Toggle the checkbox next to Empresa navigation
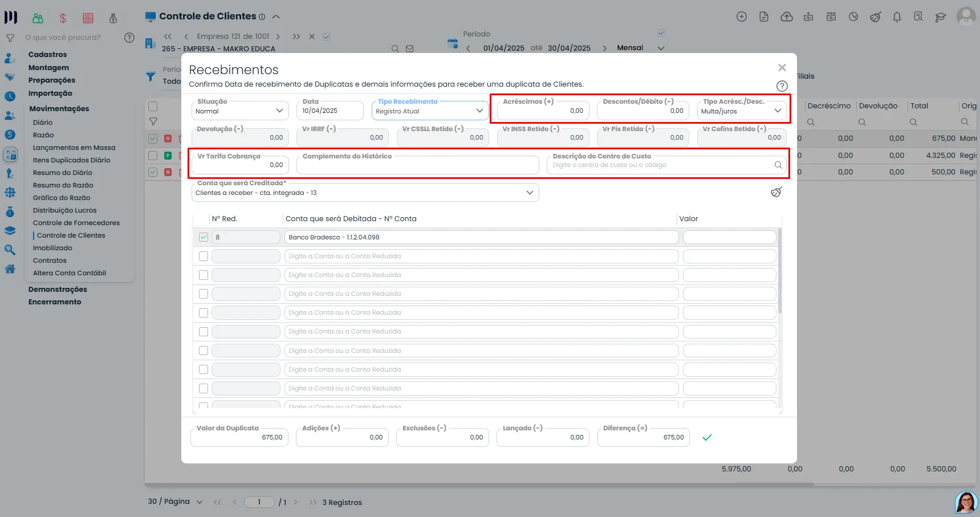The height and width of the screenshot is (517, 980). (x=326, y=37)
